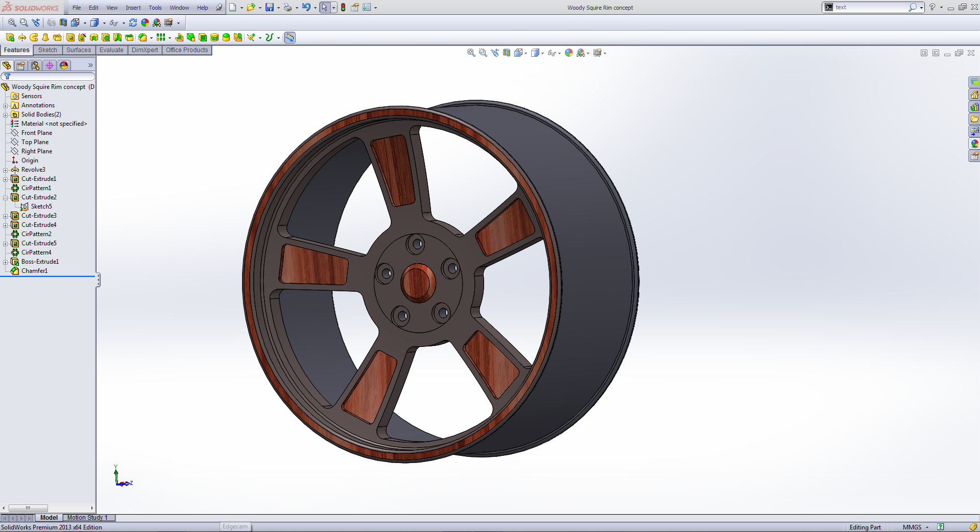Switch to the ConfigurationManager tab
Image resolution: width=980 pixels, height=532 pixels.
coord(35,65)
